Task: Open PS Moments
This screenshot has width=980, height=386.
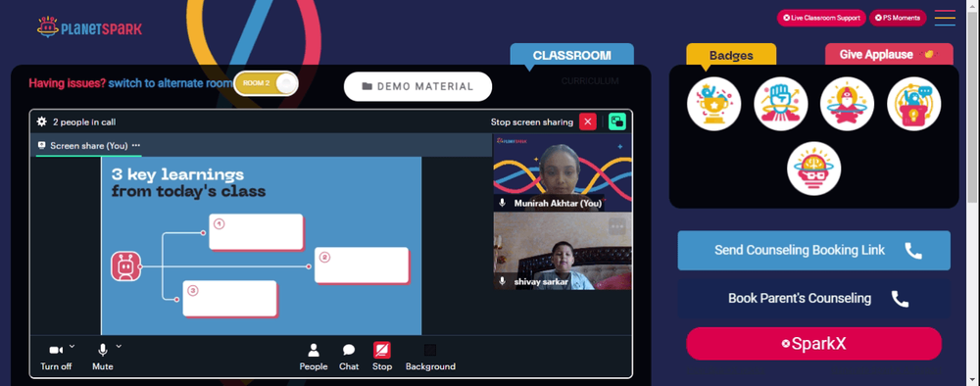Action: tap(898, 18)
